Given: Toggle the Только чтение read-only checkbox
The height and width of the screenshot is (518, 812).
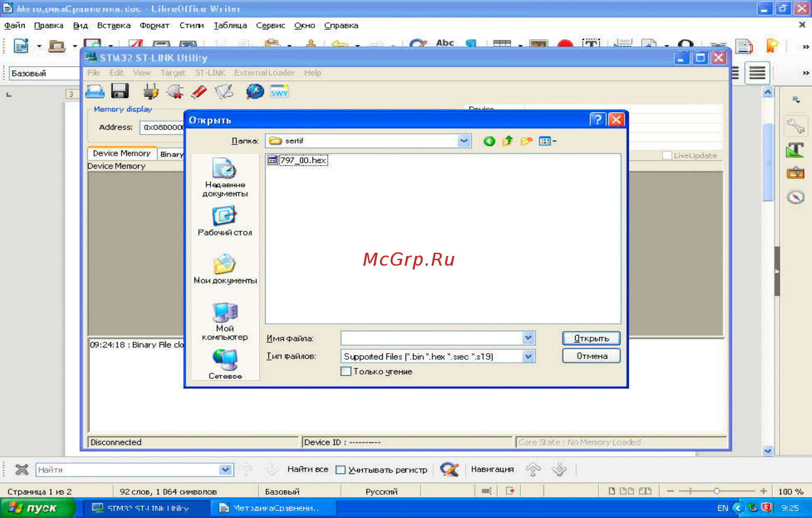Looking at the screenshot, I should [x=346, y=371].
